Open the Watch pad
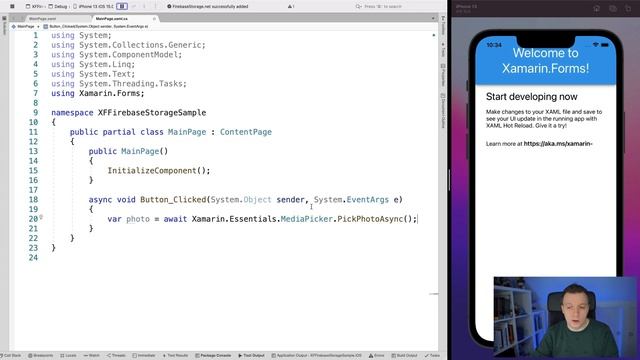Image resolution: width=640 pixels, height=360 pixels. [91, 356]
